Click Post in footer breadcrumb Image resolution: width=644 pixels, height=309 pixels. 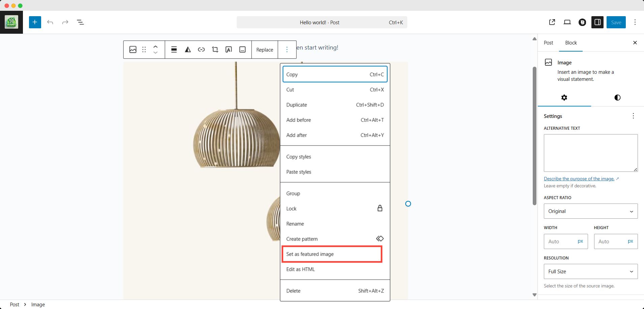pyautogui.click(x=14, y=304)
